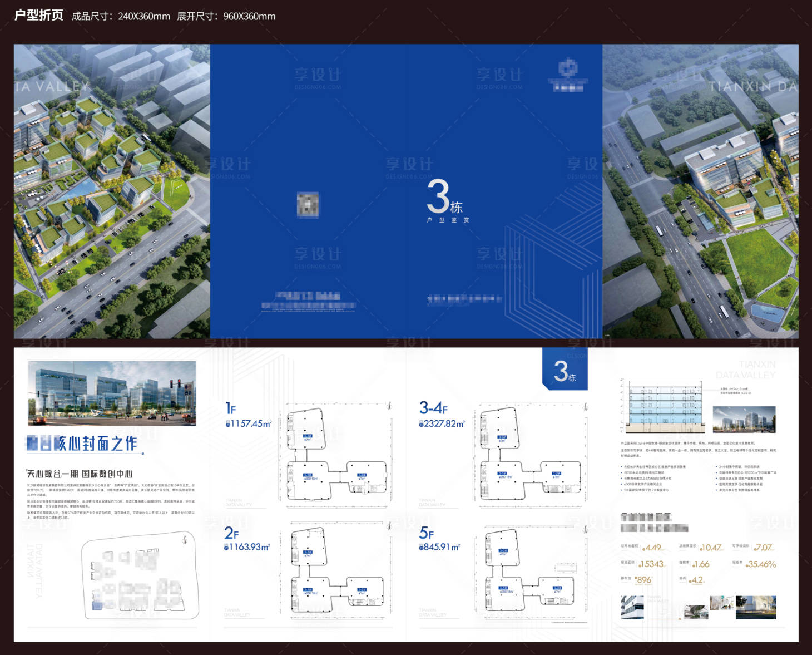Click the blurred site plan map
The width and height of the screenshot is (812, 655).
click(140, 576)
